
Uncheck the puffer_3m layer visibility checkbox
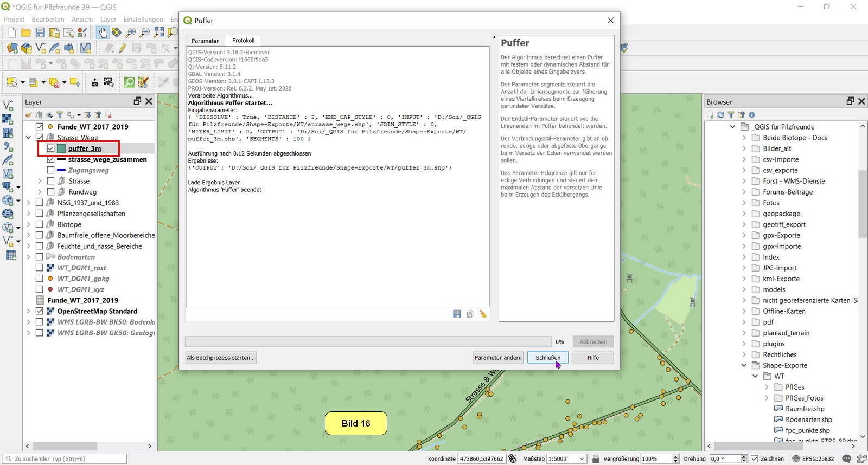[50, 148]
